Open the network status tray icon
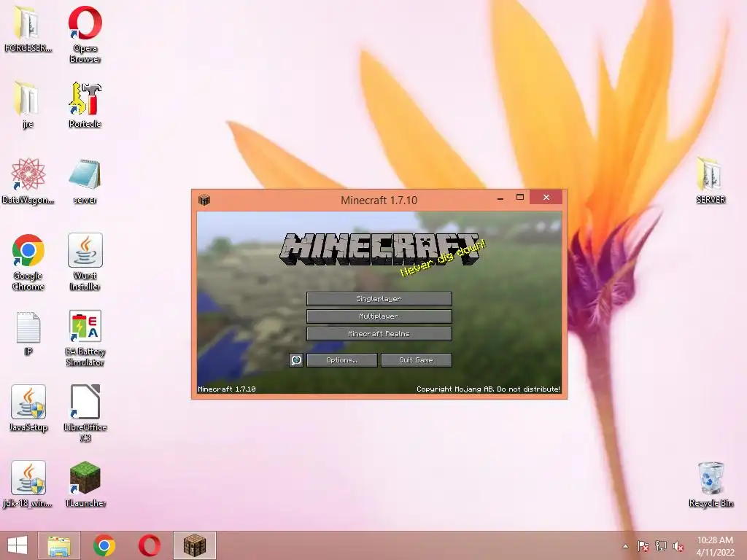Image resolution: width=747 pixels, height=560 pixels. pyautogui.click(x=661, y=546)
